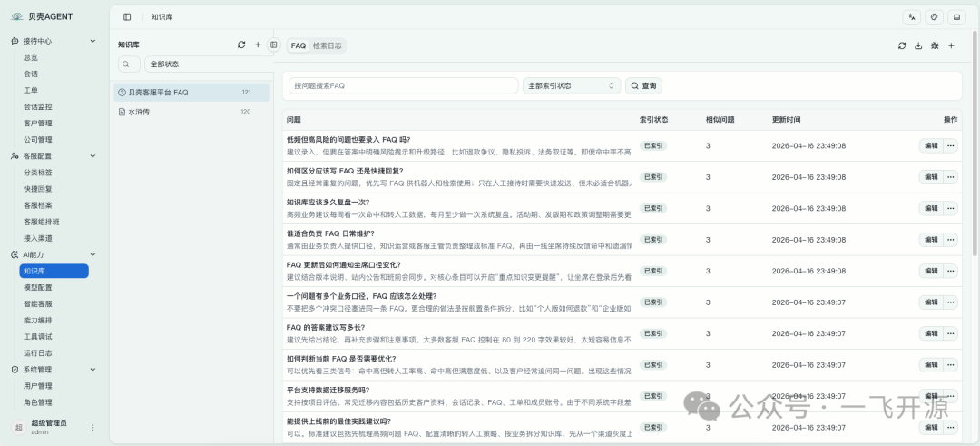Viewport: 980px width, 446px height.
Task: Click the import download icon
Action: 918,45
